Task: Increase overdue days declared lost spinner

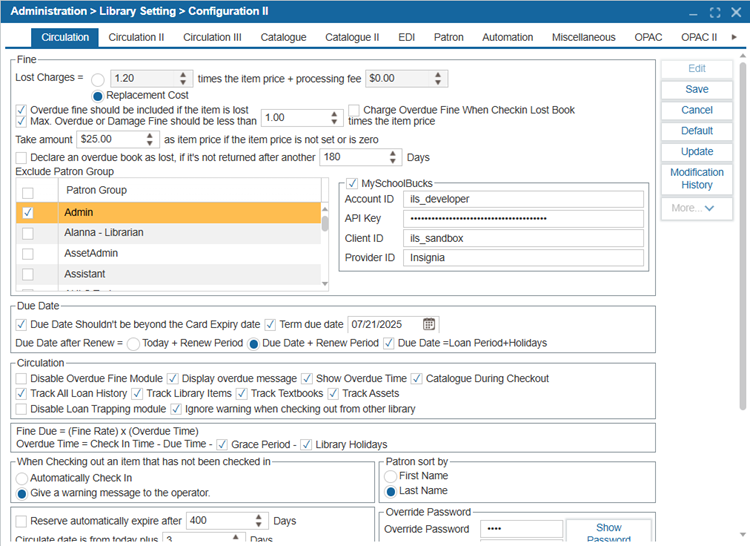Action: point(393,153)
